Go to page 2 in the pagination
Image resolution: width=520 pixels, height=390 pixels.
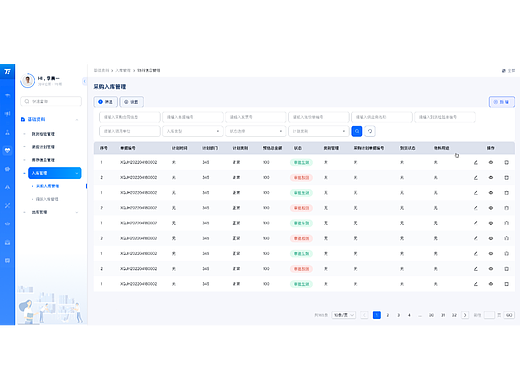pos(388,315)
